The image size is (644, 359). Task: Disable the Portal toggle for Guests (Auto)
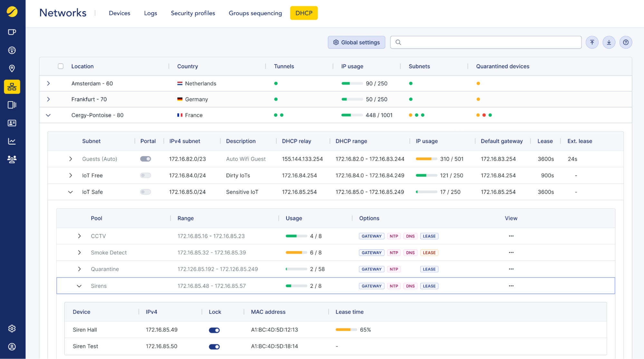[145, 159]
